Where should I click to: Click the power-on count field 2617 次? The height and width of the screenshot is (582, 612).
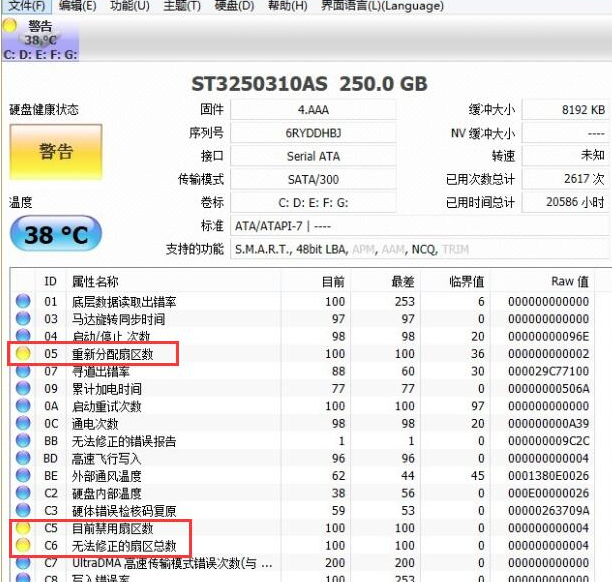click(566, 179)
